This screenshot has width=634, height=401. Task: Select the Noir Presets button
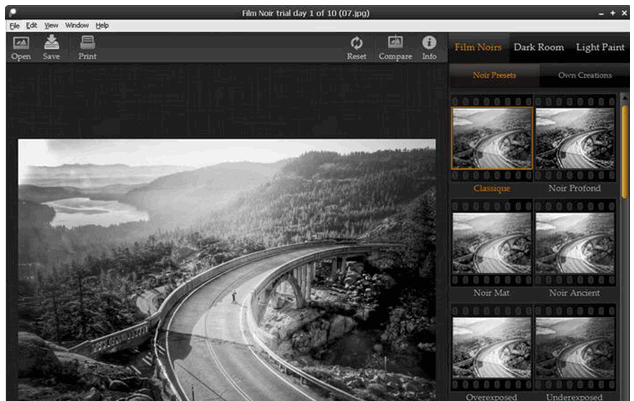[x=494, y=75]
